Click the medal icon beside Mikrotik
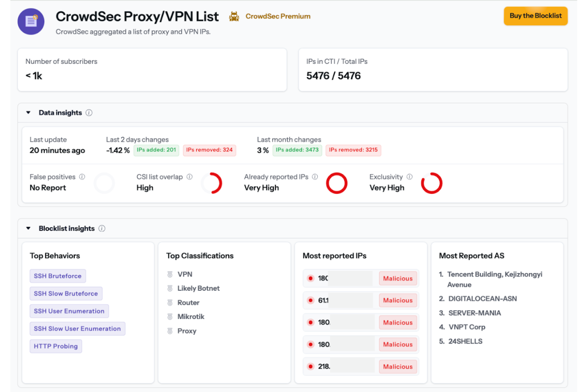The height and width of the screenshot is (392, 588). 170,317
